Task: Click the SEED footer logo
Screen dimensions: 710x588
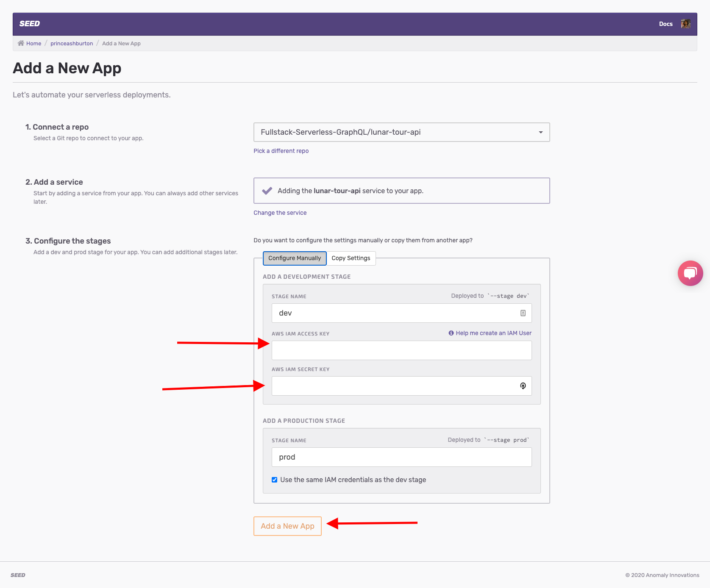Action: 18,575
